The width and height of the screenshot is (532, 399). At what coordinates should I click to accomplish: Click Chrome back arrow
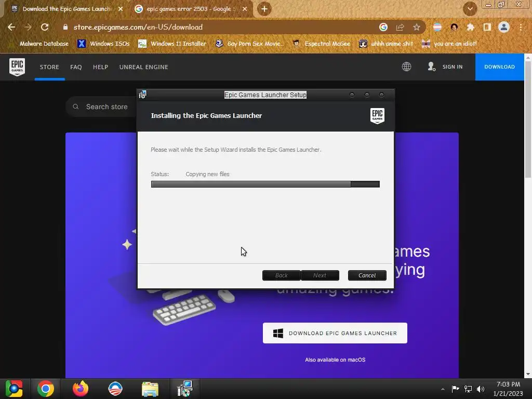click(x=11, y=27)
